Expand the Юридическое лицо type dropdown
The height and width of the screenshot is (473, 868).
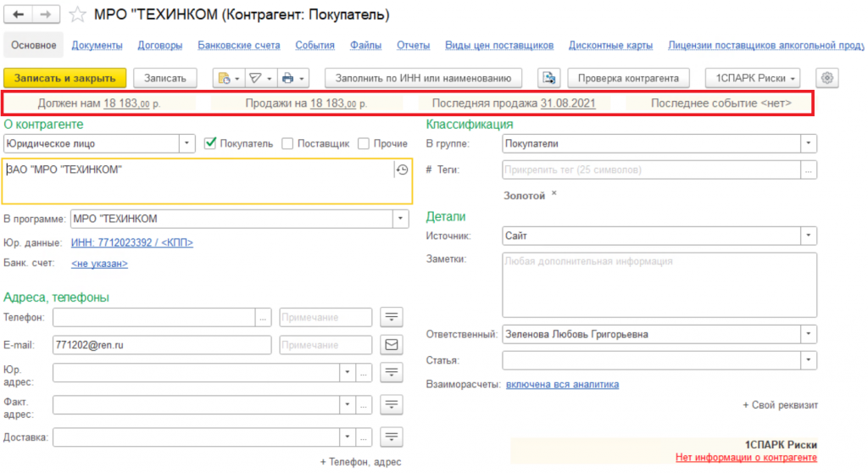tap(187, 143)
